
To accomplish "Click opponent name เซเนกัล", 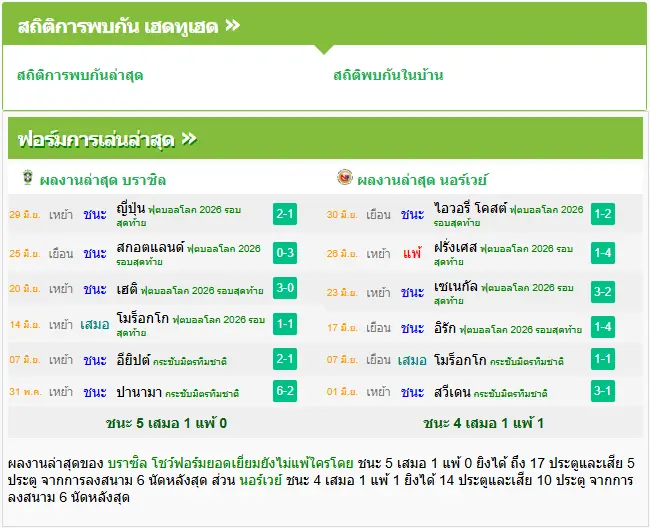I will pos(456,286).
